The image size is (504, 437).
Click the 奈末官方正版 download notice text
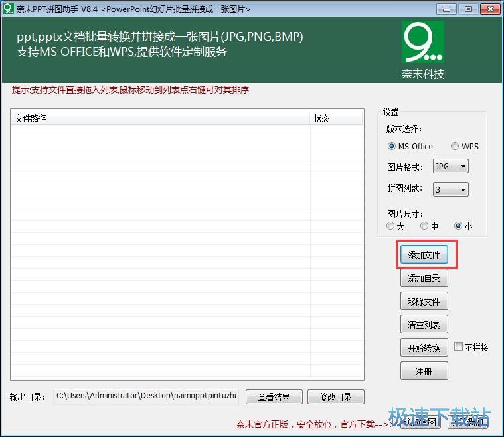click(x=312, y=424)
